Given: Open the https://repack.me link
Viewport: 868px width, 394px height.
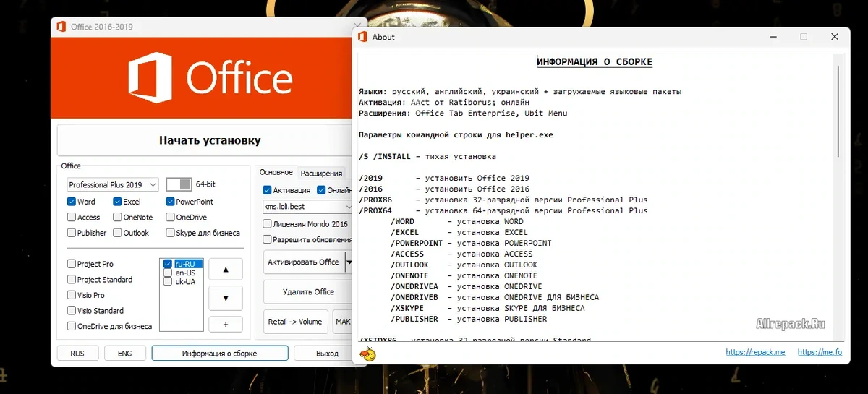Looking at the screenshot, I should click(x=755, y=353).
